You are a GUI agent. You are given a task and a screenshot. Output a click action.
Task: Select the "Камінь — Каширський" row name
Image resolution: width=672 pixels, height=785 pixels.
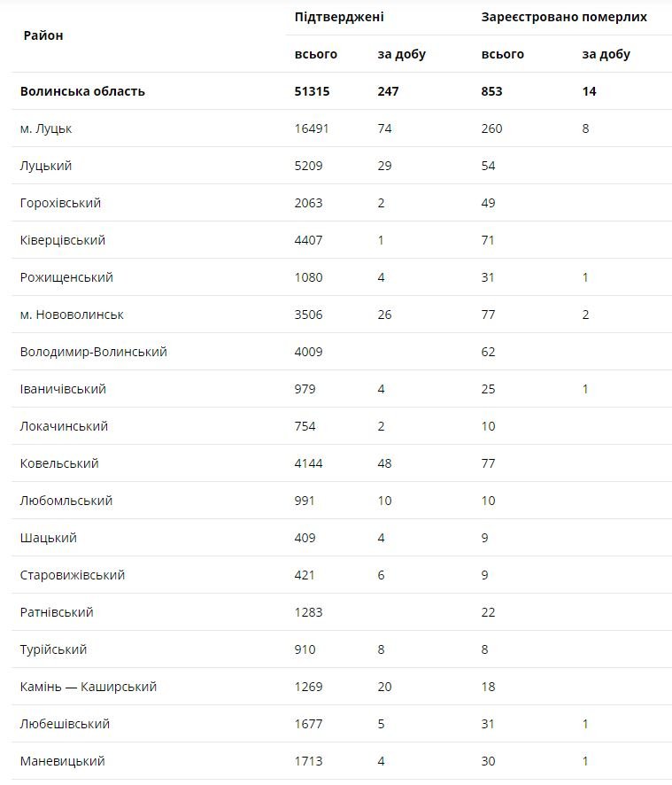tap(89, 687)
